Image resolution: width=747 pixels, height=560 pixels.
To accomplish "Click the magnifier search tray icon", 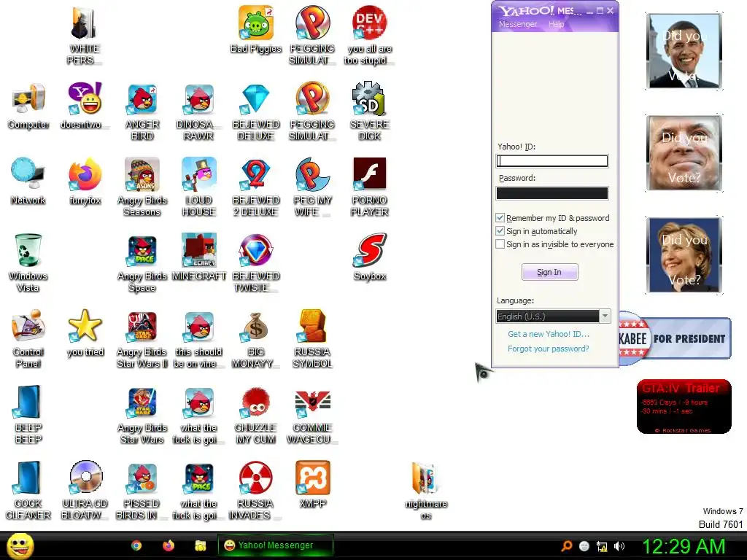I will [567, 546].
